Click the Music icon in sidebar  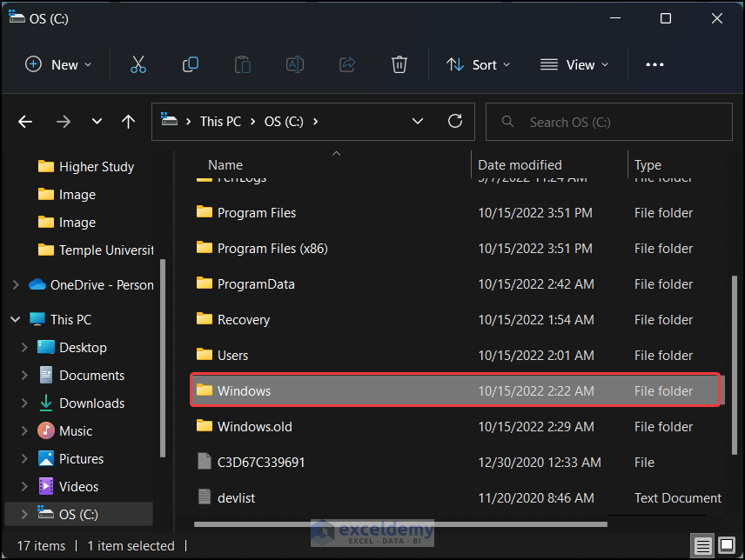coord(45,430)
